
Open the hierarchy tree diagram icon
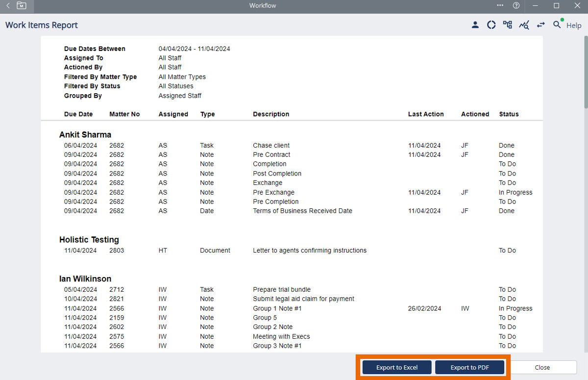[x=507, y=25]
